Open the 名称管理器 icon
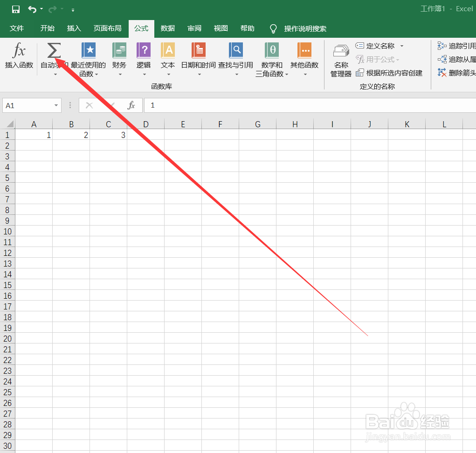This screenshot has width=476, height=453. 341,51
